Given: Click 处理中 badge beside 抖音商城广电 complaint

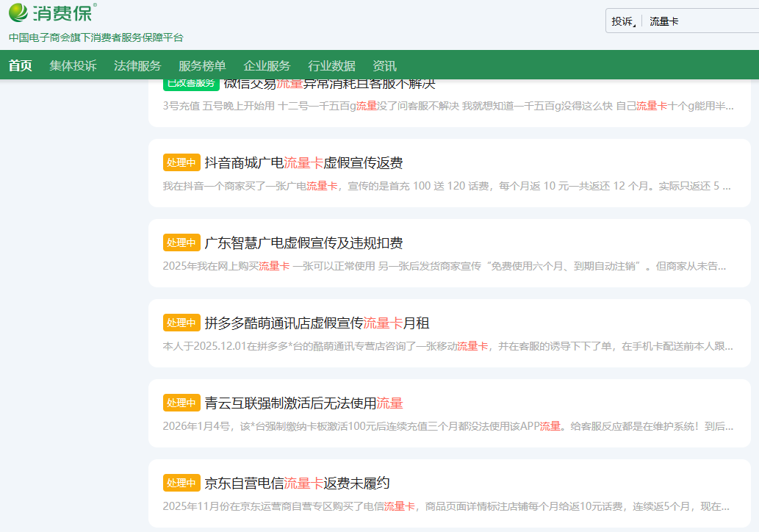Looking at the screenshot, I should coord(181,163).
